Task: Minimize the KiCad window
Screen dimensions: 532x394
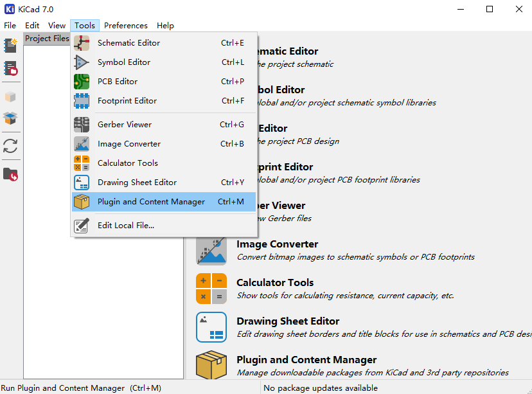Action: tap(461, 9)
